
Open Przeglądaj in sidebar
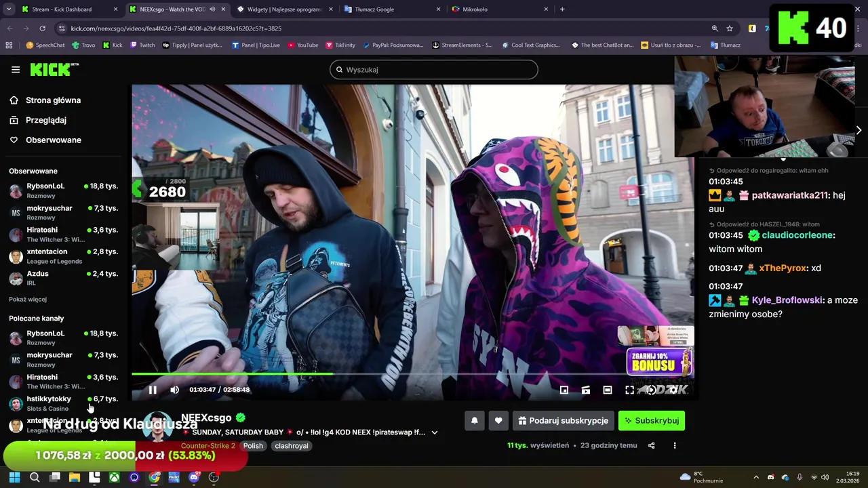coord(38,120)
